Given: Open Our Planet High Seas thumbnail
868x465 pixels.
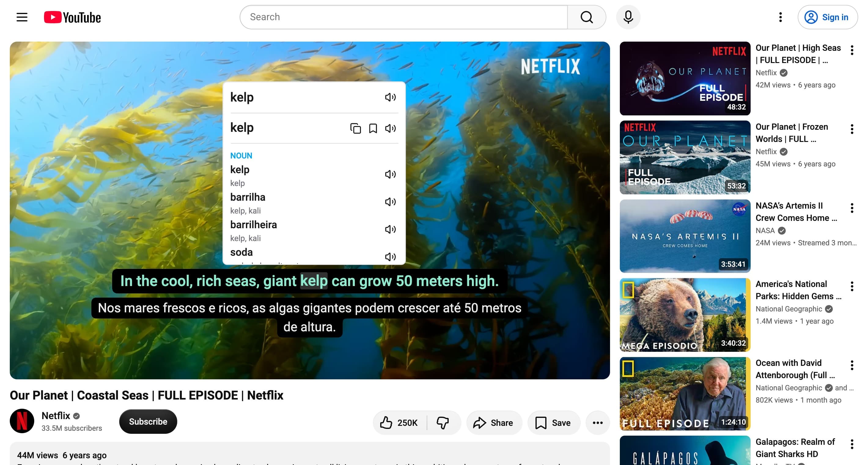Looking at the screenshot, I should pyautogui.click(x=685, y=78).
